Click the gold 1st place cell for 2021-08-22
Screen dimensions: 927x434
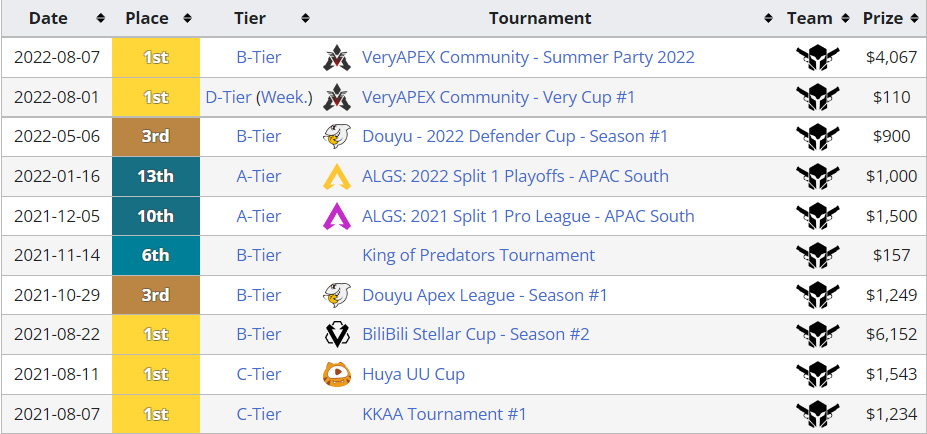(156, 335)
